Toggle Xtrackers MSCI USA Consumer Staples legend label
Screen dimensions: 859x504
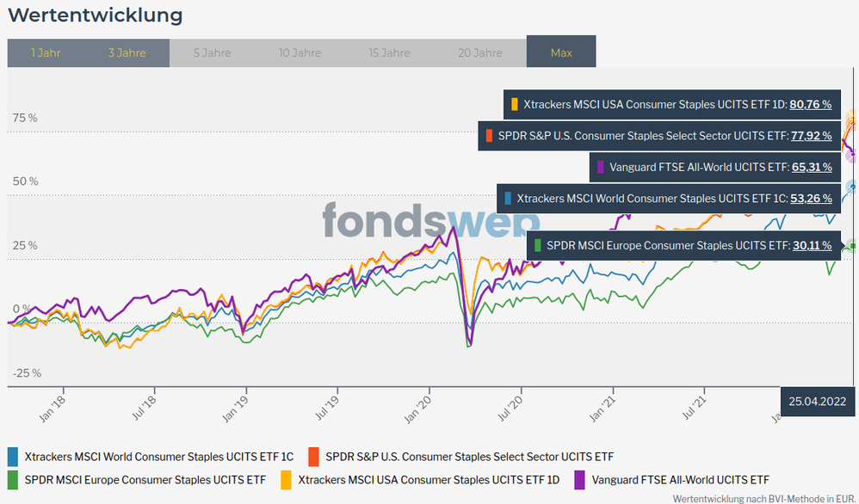pyautogui.click(x=429, y=479)
